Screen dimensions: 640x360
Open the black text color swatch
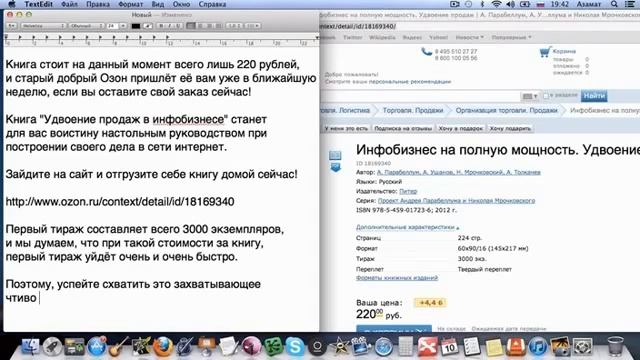click(136, 26)
